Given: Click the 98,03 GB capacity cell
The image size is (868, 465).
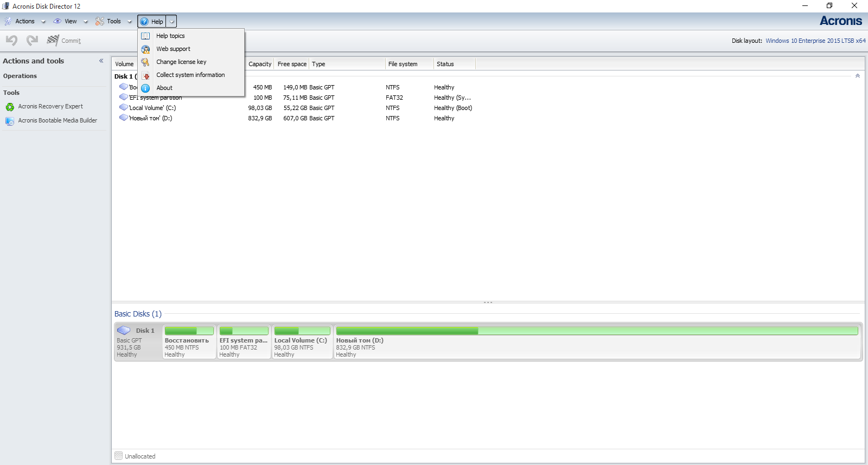Looking at the screenshot, I should (x=260, y=108).
